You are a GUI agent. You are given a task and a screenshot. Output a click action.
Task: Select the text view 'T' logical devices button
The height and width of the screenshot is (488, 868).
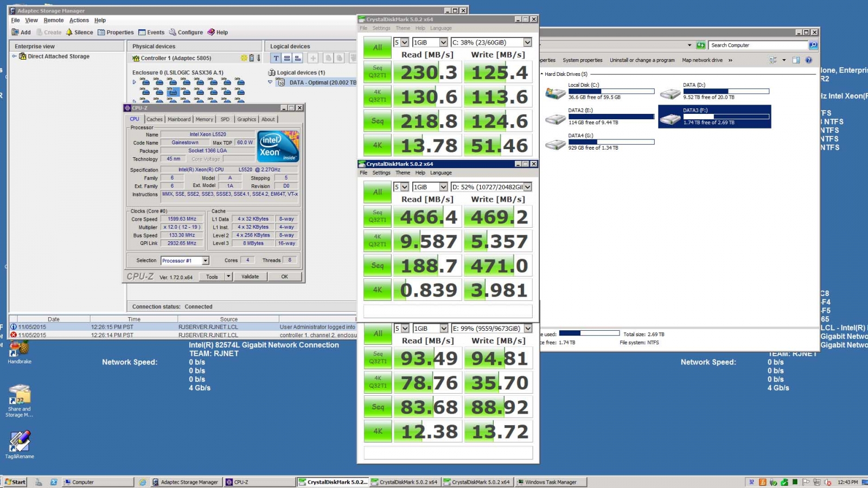[x=276, y=58]
